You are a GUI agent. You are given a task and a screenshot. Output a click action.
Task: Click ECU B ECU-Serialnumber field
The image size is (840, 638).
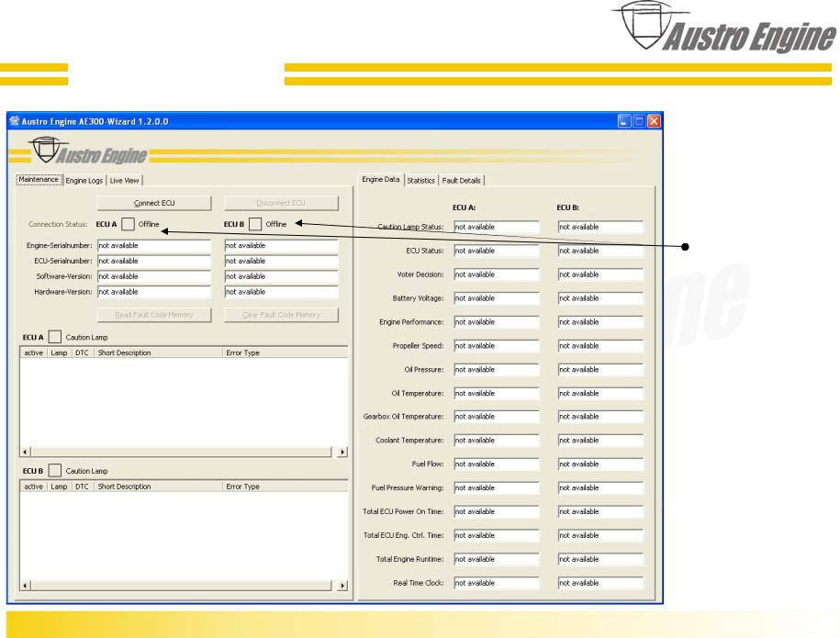click(x=281, y=261)
